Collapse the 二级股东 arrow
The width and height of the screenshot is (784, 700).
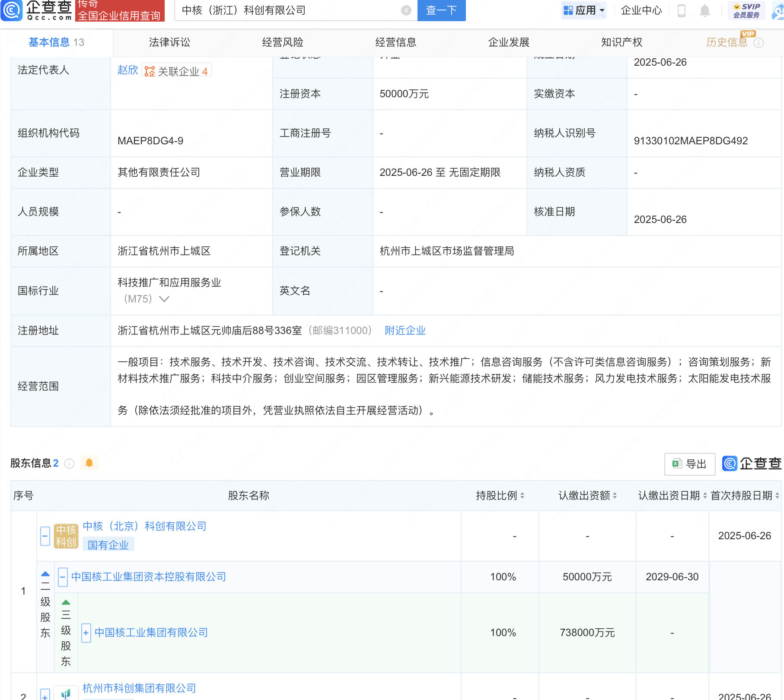click(x=45, y=574)
